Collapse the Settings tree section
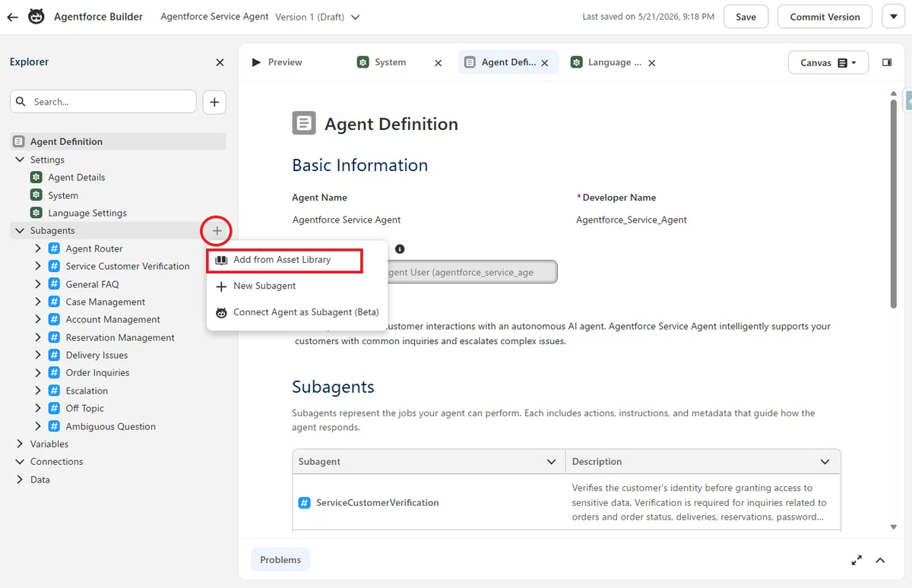912x588 pixels. [x=20, y=160]
